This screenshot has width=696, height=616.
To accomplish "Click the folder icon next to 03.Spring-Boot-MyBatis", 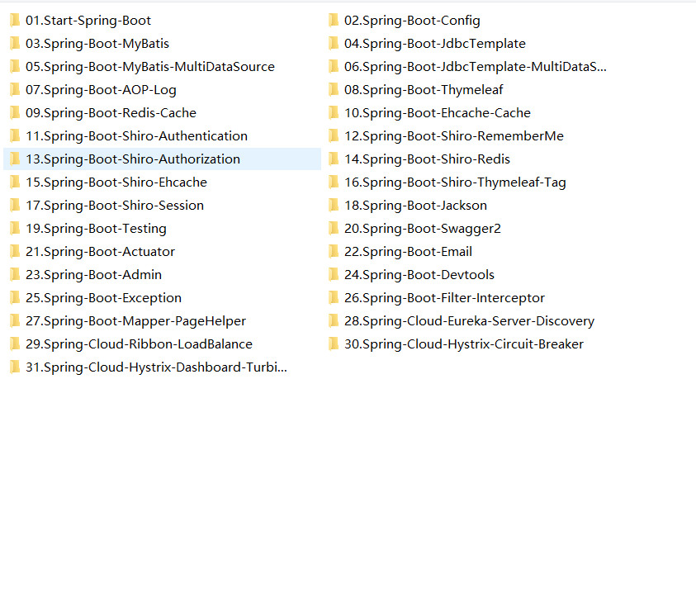I will pos(15,44).
